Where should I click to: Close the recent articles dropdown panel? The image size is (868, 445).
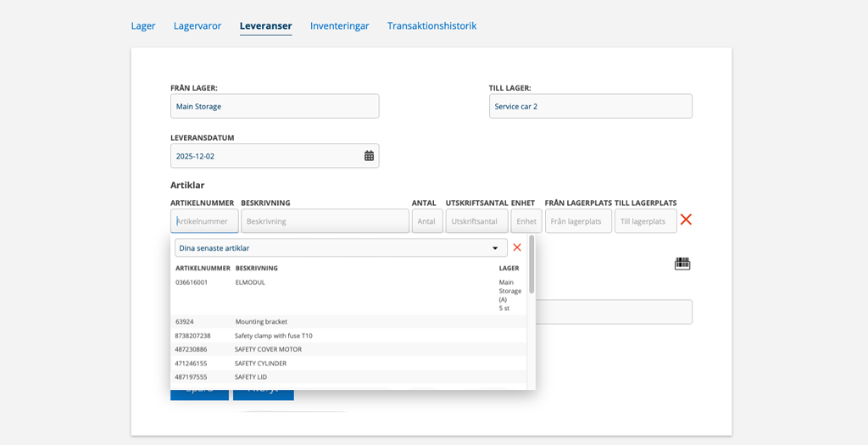click(517, 248)
